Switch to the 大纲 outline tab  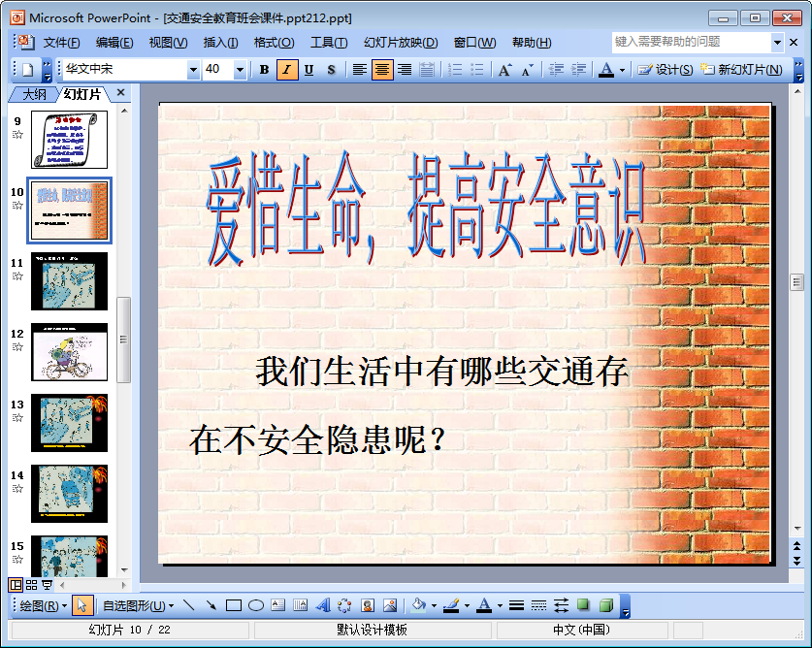[34, 94]
